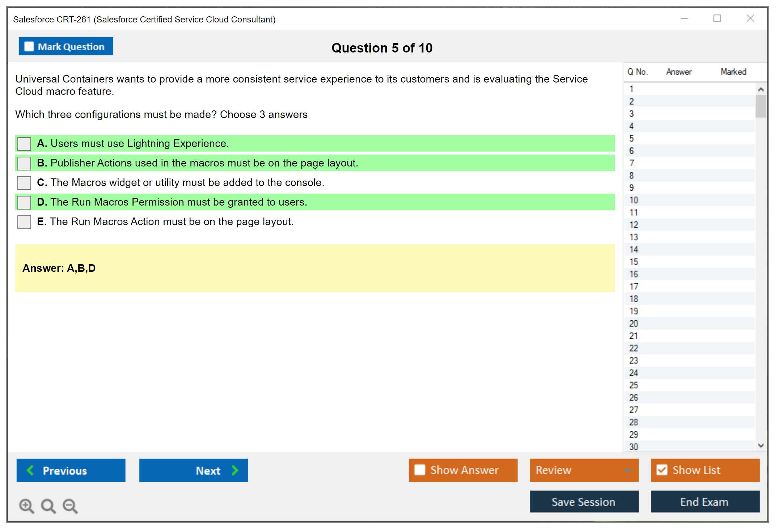Check answer E Run Macros Action option
The width and height of the screenshot is (778, 532).
tap(24, 222)
